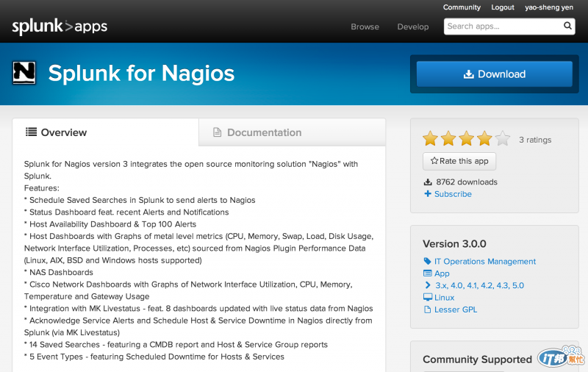Click the Splunk for Nagios title
588x372 pixels.
click(x=141, y=73)
